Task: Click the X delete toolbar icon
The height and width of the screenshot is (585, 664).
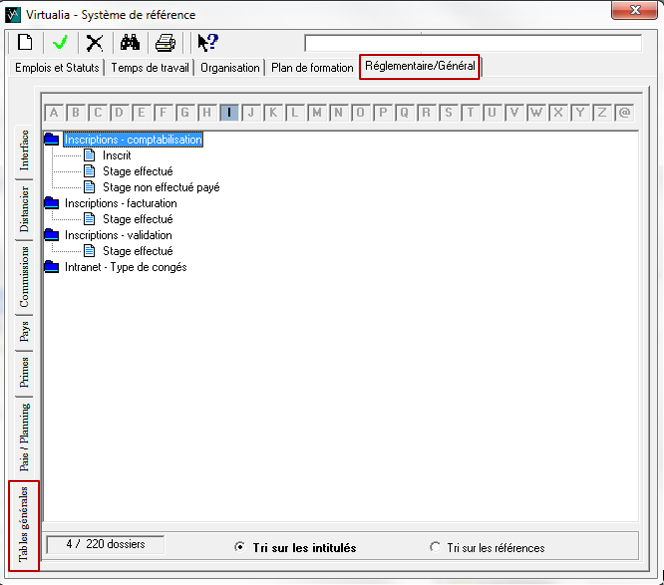Action: [94, 43]
